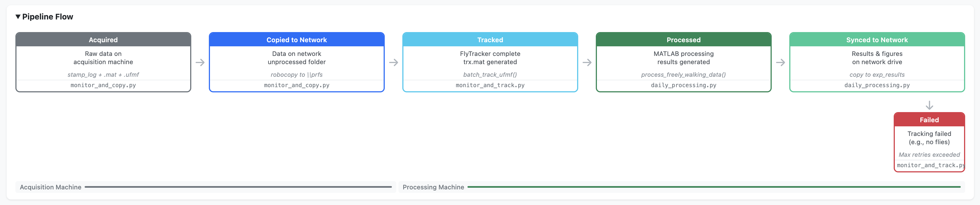Screen dimensions: 980x205
Task: Open monitor_and_track.py in the Failed card
Action: coord(930,166)
